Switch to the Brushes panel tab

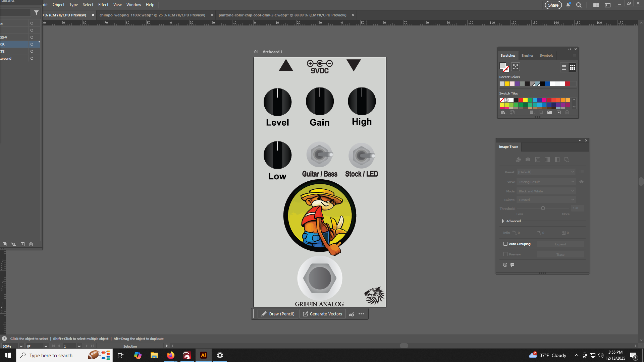point(527,56)
